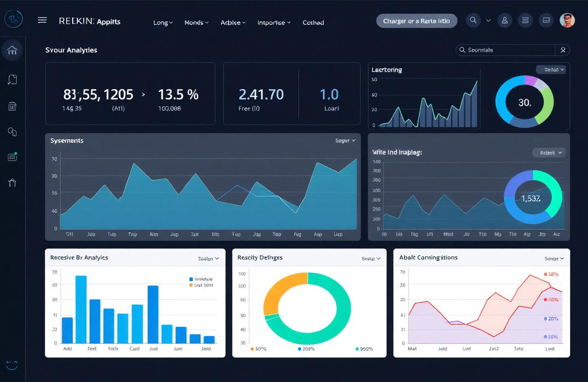This screenshot has width=588, height=382.
Task: Click the blue legend swatch in Recesive By Analyics
Action: coord(191,279)
